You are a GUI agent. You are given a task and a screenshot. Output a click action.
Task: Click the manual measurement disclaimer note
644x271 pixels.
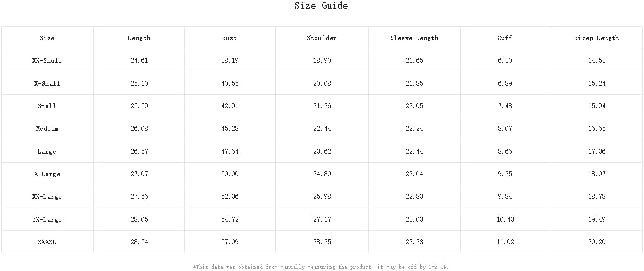(x=320, y=267)
